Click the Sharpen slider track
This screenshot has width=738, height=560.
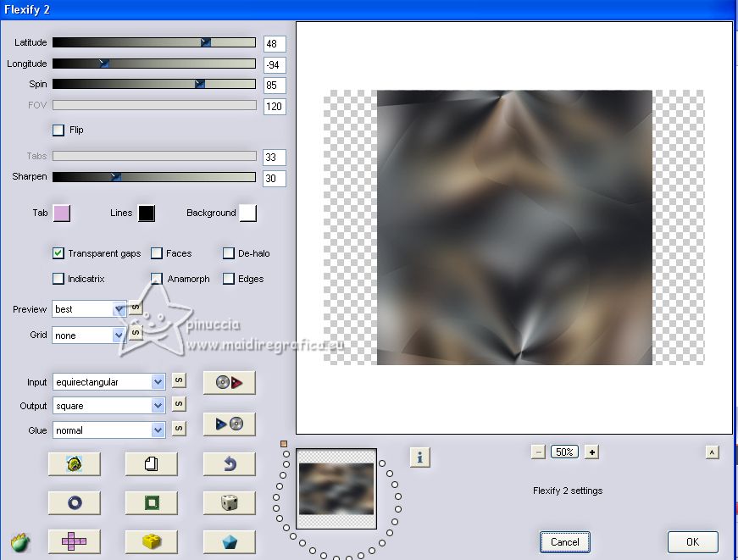[x=154, y=177]
